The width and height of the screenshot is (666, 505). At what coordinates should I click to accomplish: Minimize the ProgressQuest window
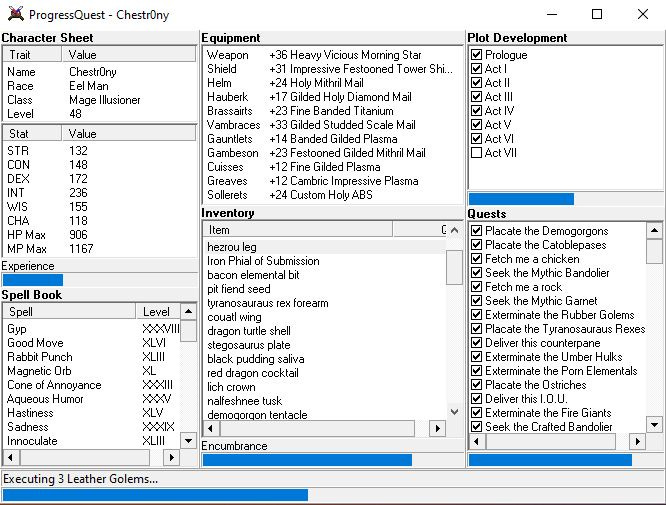click(552, 14)
